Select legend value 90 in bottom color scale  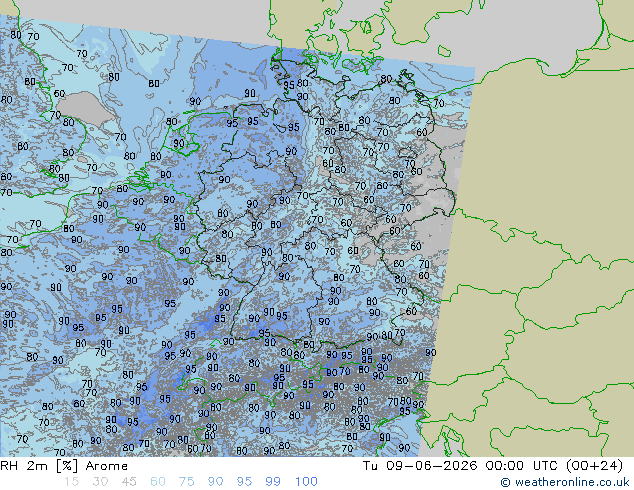pos(215,482)
